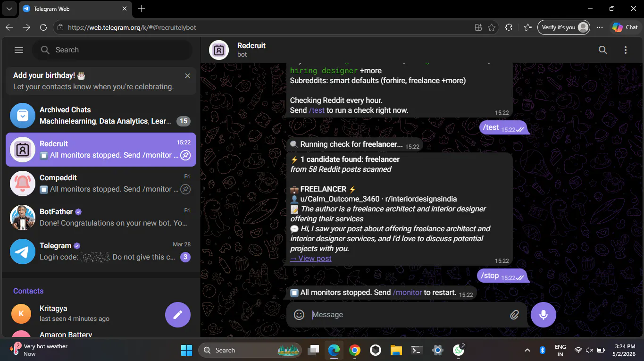
Task: Switch to the Telegram Web tab
Action: 75,8
